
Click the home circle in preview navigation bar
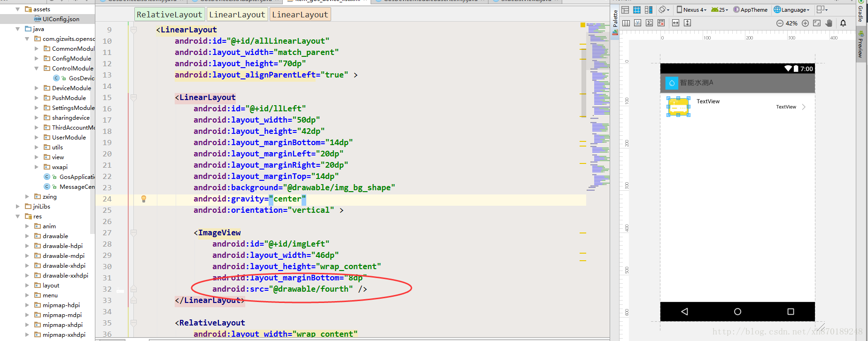pos(737,312)
